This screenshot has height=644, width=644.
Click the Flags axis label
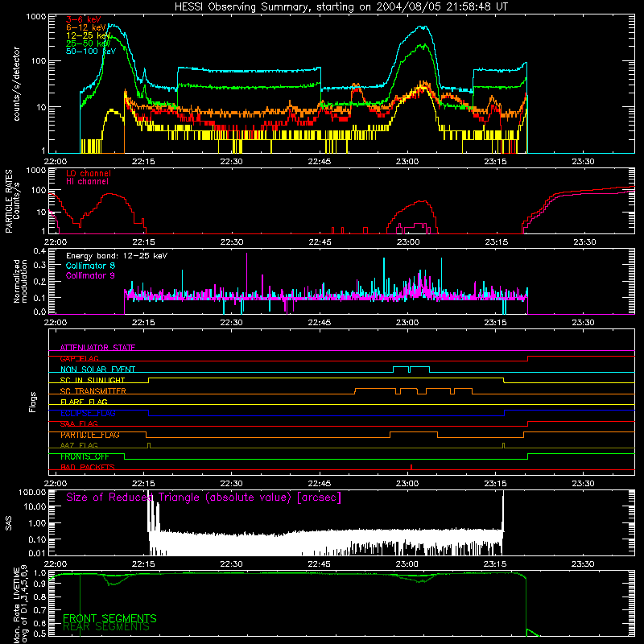33,402
